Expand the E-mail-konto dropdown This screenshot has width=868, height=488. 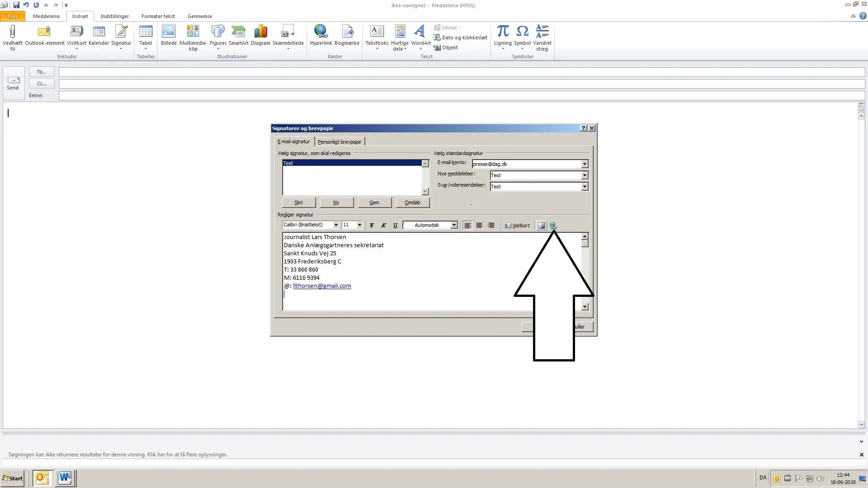click(585, 164)
